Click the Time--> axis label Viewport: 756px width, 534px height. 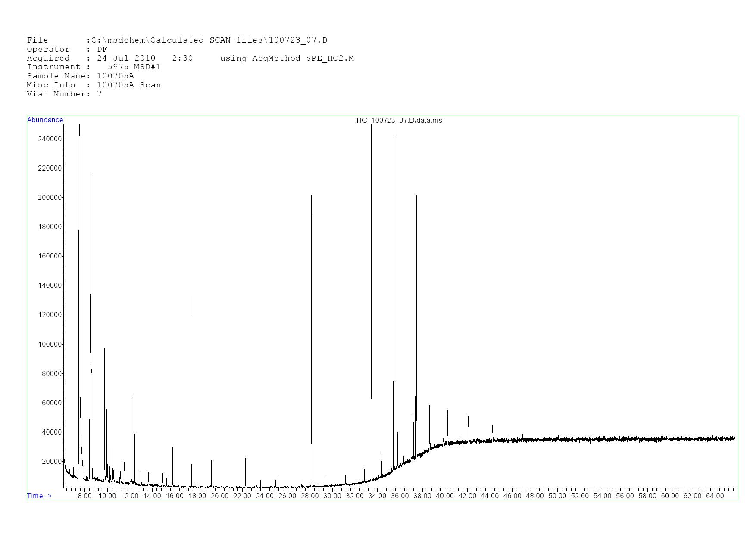coord(39,496)
